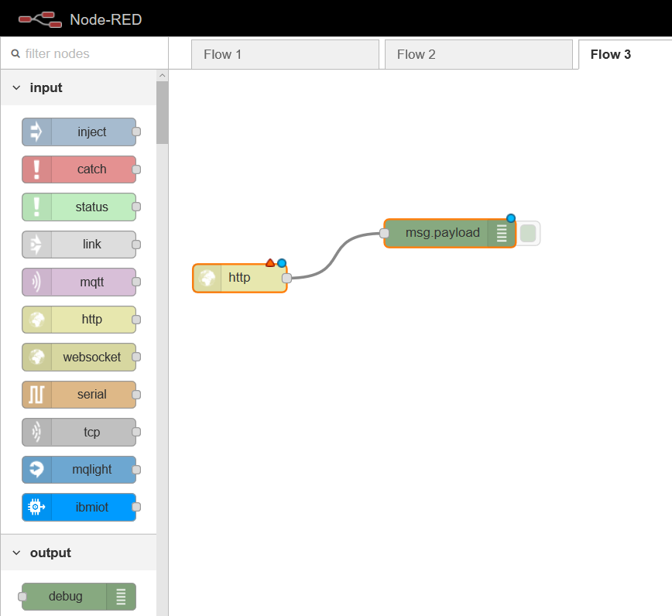Click the search magnifier icon in filter

[x=15, y=53]
